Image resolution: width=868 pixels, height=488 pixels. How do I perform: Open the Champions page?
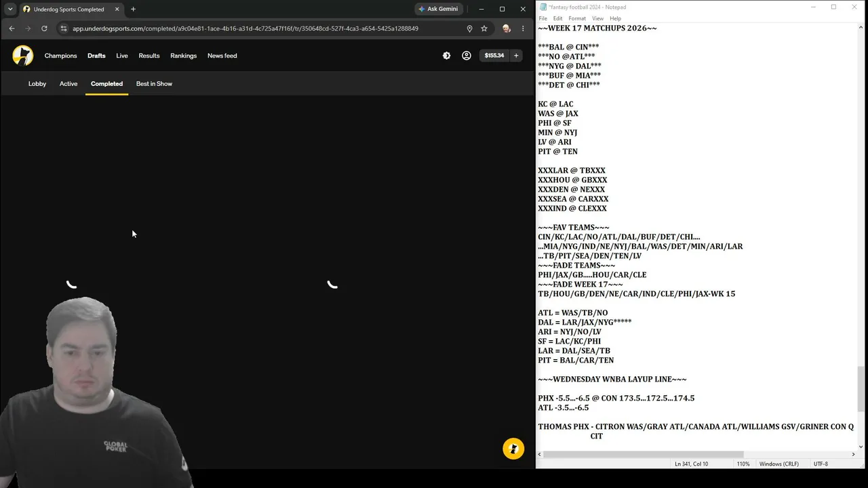[x=61, y=56]
